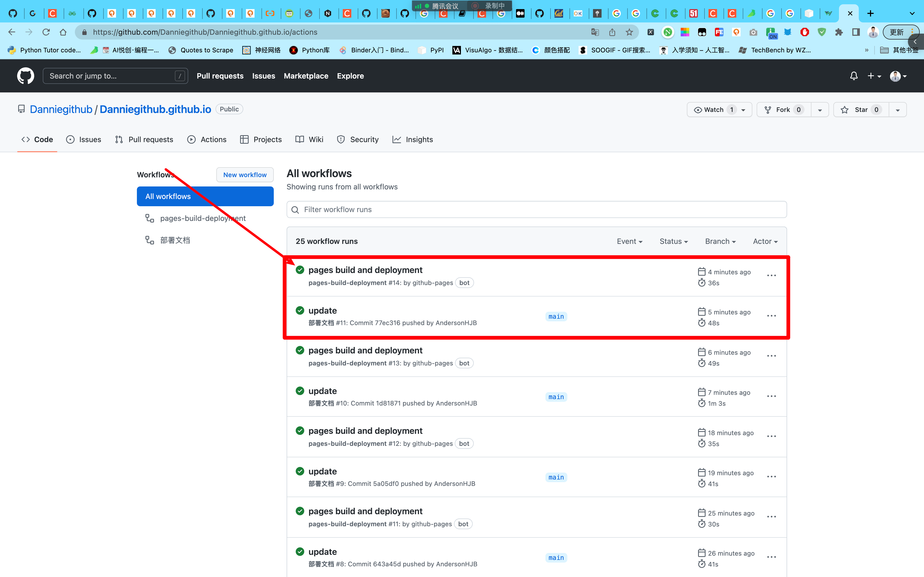Reload the page with refresh icon

pyautogui.click(x=46, y=32)
